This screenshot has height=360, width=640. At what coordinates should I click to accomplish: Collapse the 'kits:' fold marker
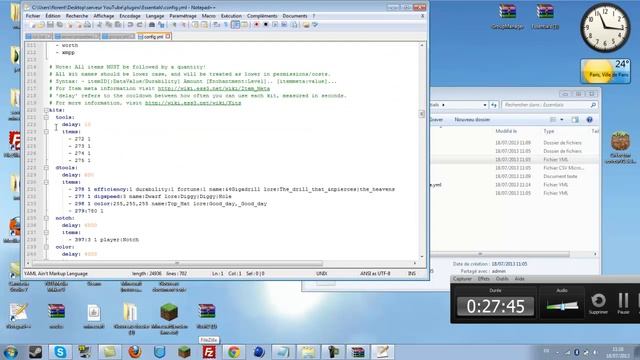click(47, 110)
